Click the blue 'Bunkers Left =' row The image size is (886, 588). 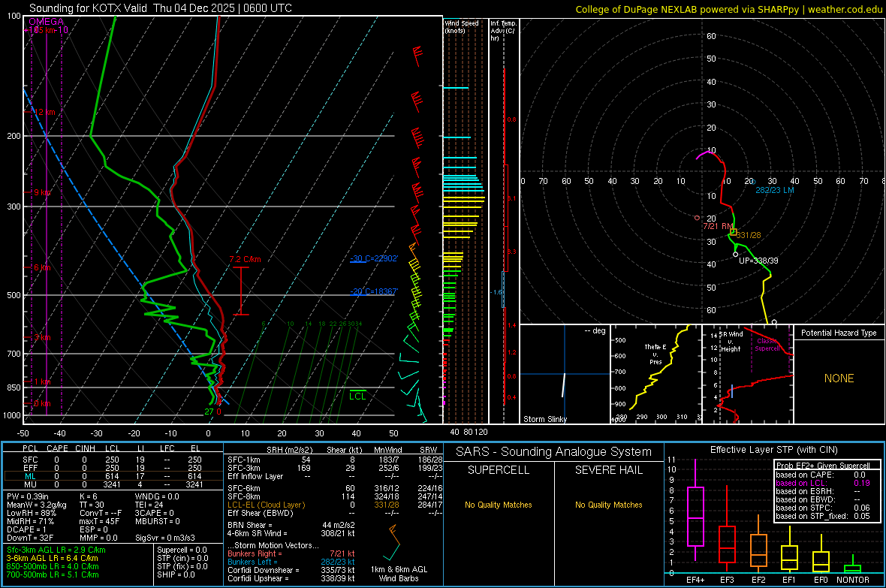click(x=291, y=562)
